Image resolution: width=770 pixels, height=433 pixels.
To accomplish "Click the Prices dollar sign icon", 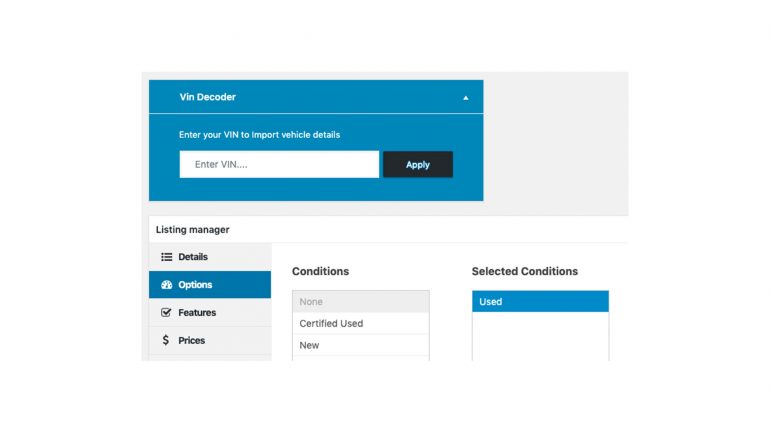I will [x=165, y=340].
